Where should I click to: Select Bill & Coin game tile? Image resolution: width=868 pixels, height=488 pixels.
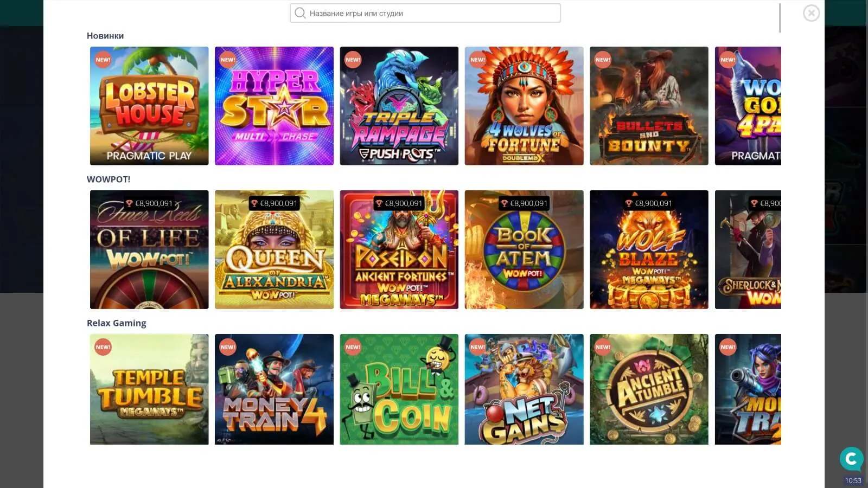[399, 389]
